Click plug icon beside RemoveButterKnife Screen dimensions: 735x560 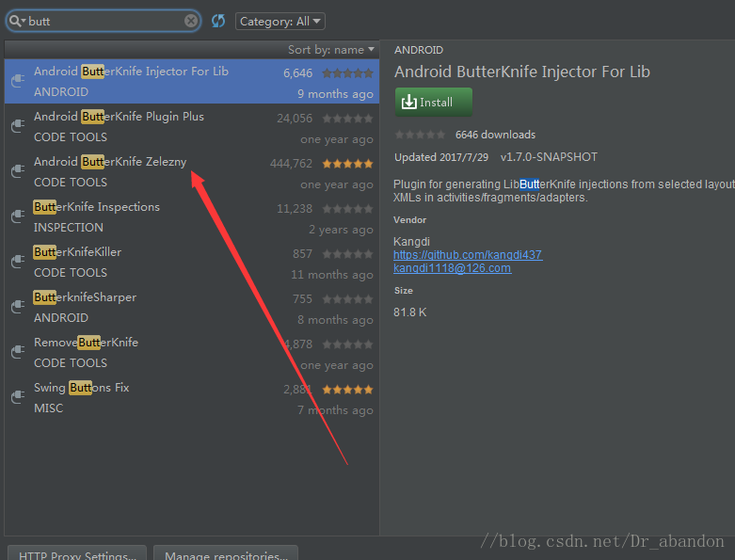tap(18, 352)
